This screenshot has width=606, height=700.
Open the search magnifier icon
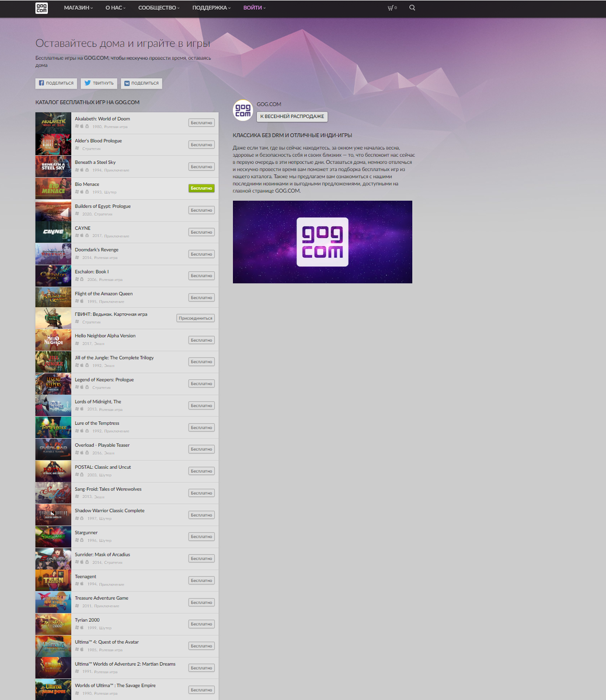point(412,8)
